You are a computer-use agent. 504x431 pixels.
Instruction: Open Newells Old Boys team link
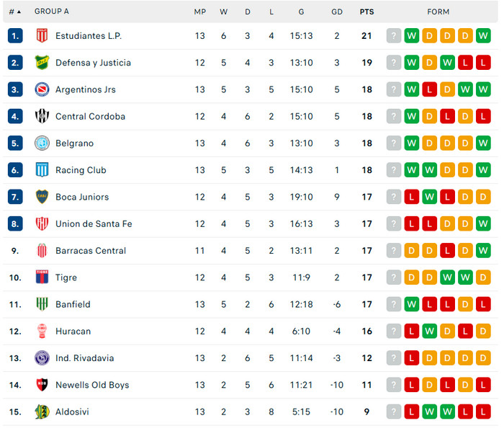(x=92, y=385)
